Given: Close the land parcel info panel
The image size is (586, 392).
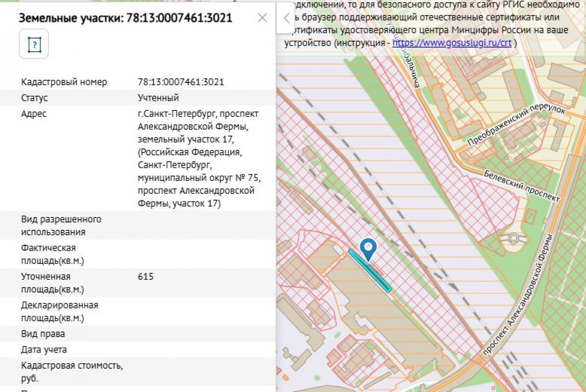Looking at the screenshot, I should (x=262, y=18).
